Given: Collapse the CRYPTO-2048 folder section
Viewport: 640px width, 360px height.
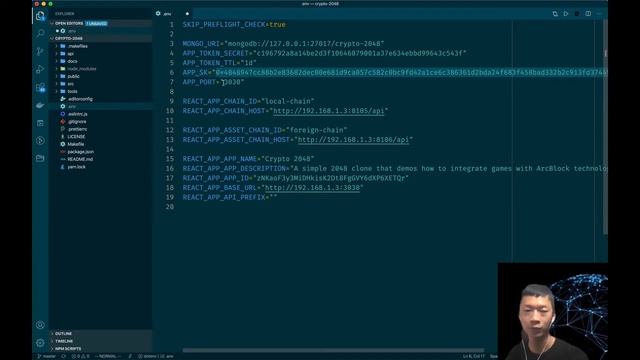Looking at the screenshot, I should (x=68, y=38).
